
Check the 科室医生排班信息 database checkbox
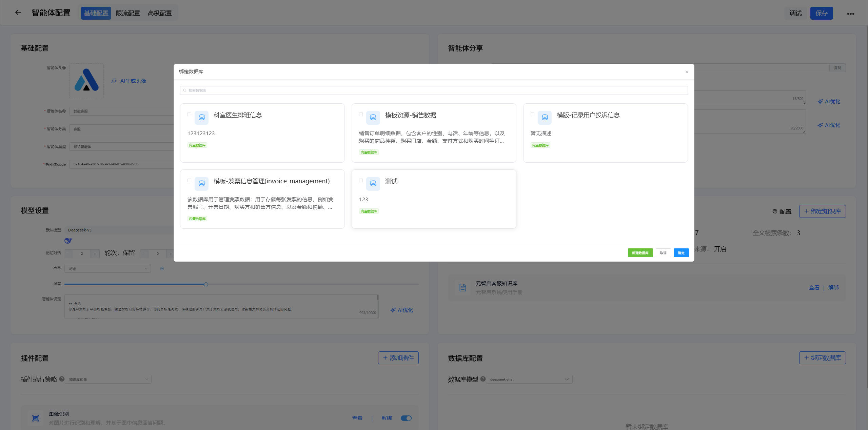click(189, 115)
